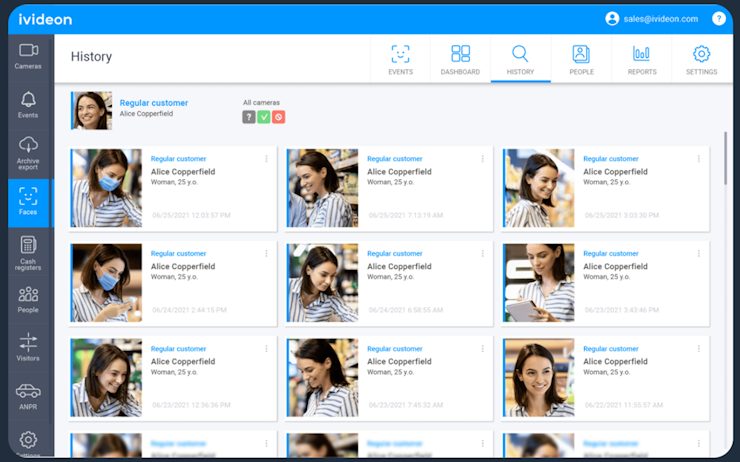The width and height of the screenshot is (740, 462).
Task: Toggle the gray unknown question mark filter
Action: click(249, 117)
